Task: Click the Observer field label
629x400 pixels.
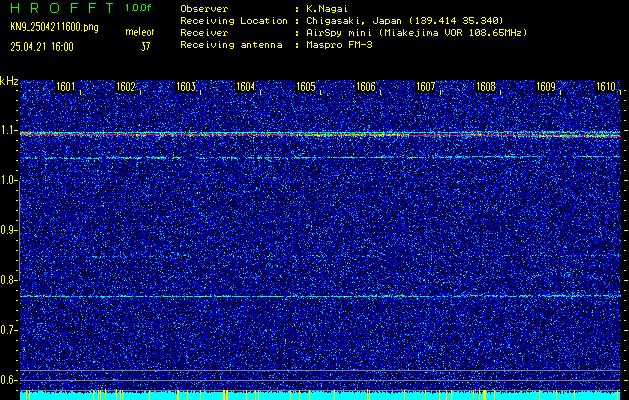Action: pyautogui.click(x=204, y=8)
